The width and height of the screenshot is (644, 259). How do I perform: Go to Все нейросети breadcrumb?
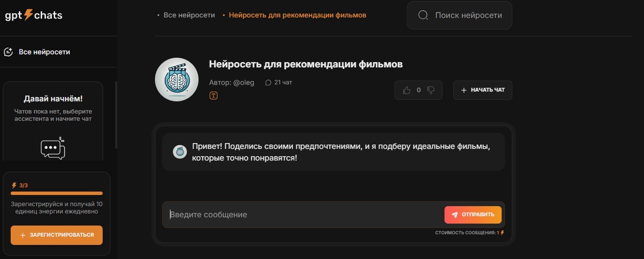[189, 15]
